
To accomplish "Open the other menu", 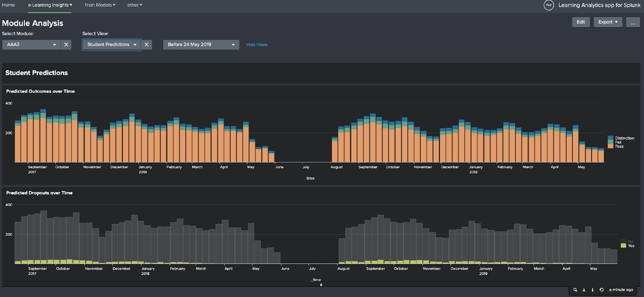I will [135, 5].
